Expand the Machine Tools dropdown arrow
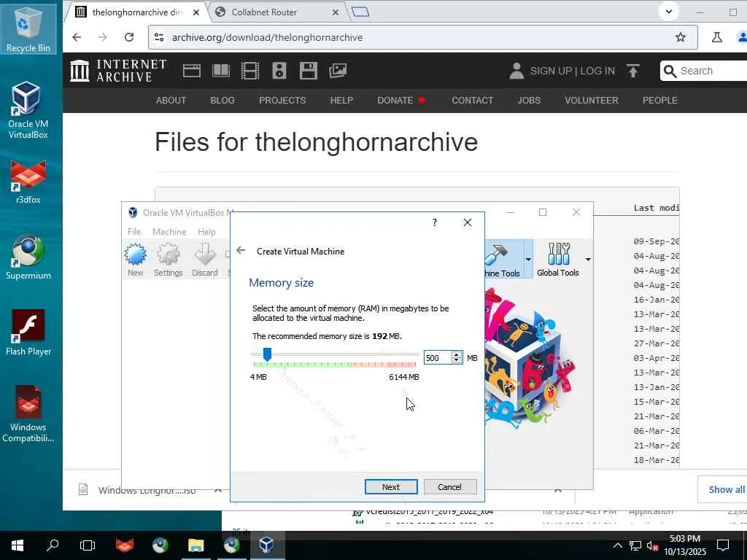The image size is (747, 560). coord(528,260)
